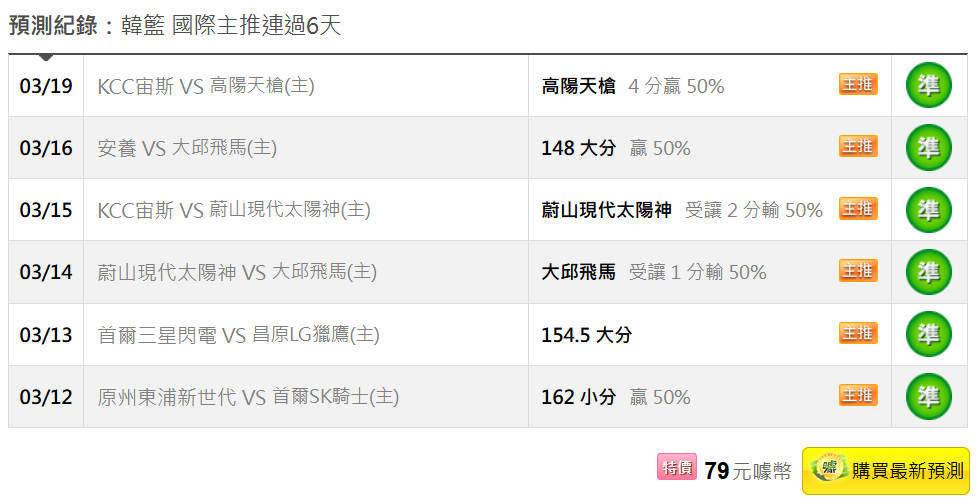Click the pink 特價 price tag icon
This screenshot has width=978, height=504.
[677, 467]
